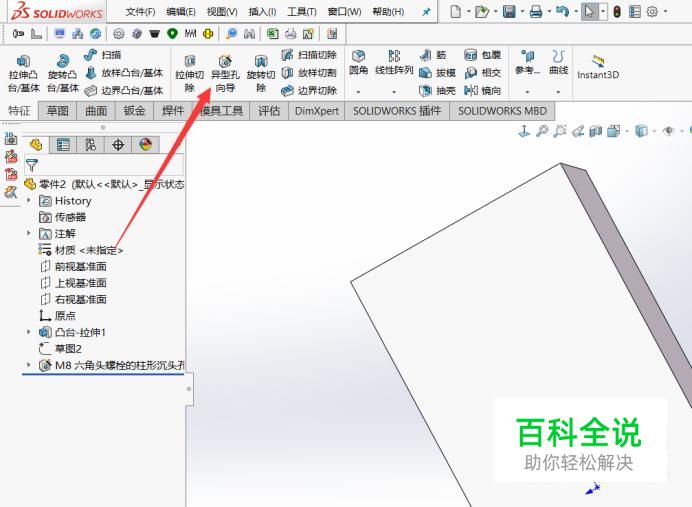
Task: Open the Options gear icon
Action: pyautogui.click(x=652, y=11)
